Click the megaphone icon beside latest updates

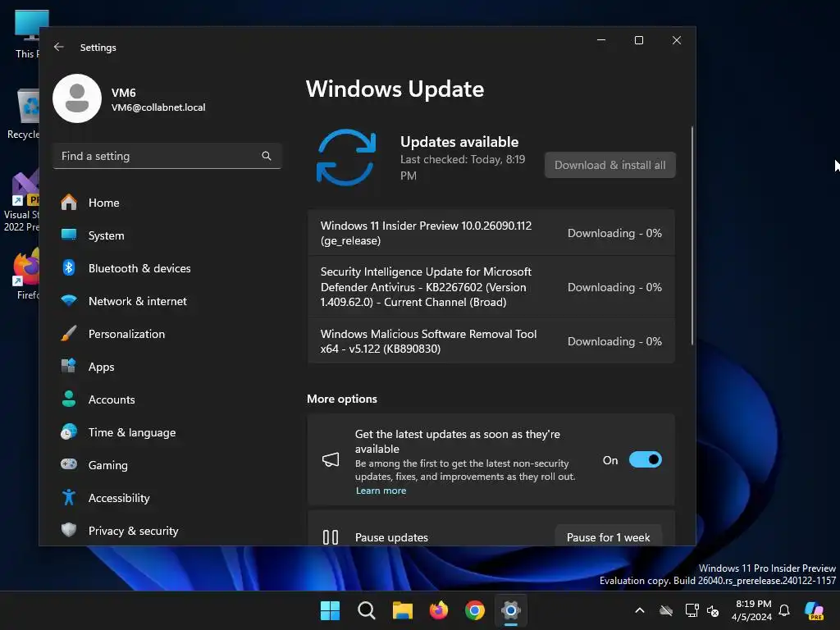pos(331,459)
